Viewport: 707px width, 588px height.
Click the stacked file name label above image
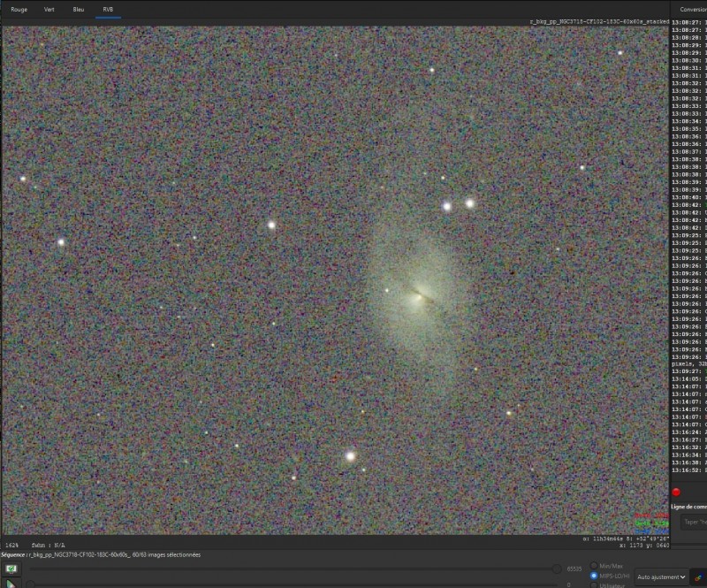[599, 21]
